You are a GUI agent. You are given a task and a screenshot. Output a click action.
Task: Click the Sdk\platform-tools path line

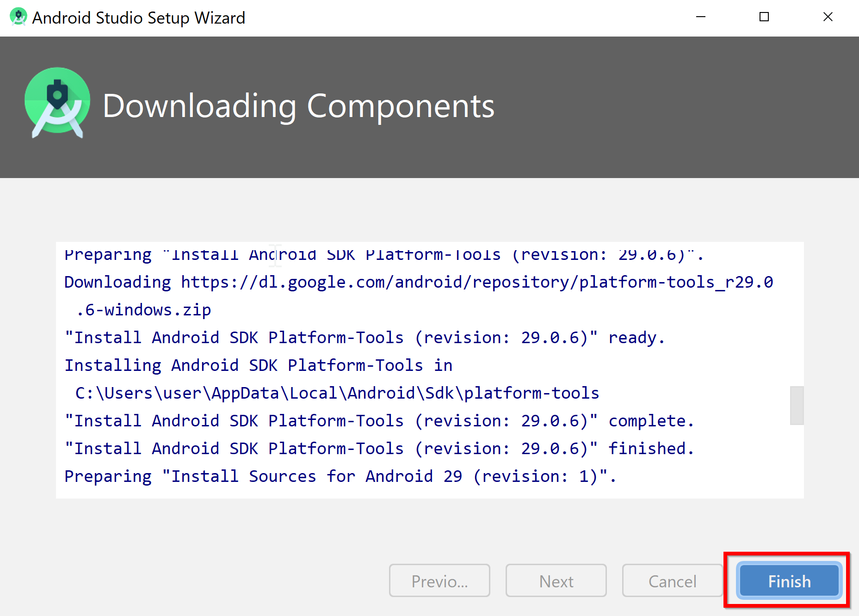pos(337,393)
